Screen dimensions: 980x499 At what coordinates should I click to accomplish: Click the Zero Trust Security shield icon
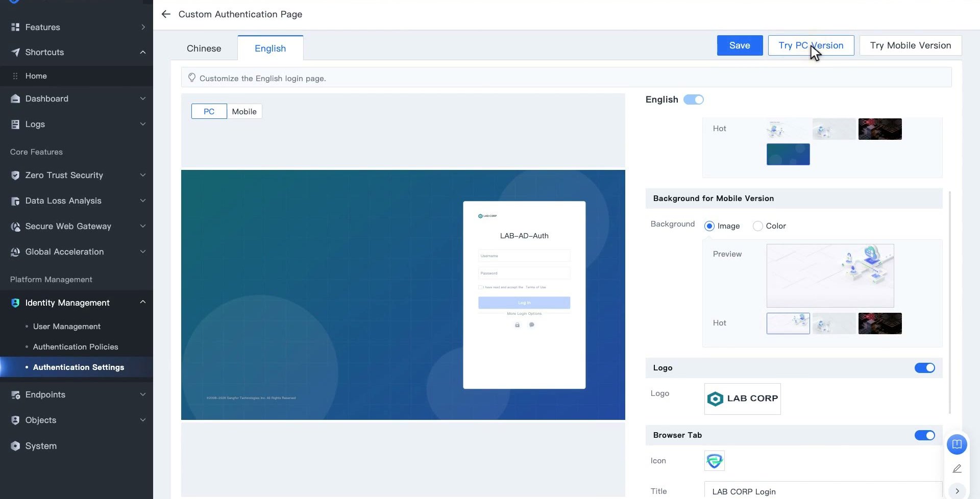click(x=15, y=175)
